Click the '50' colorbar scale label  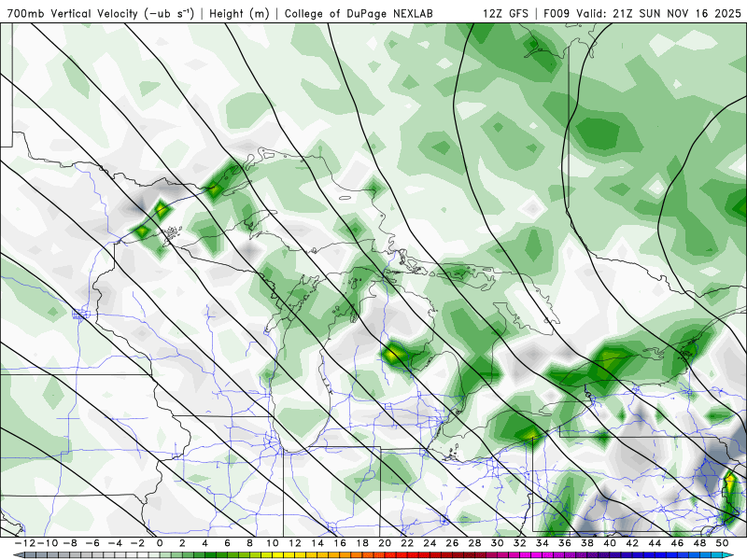(723, 543)
